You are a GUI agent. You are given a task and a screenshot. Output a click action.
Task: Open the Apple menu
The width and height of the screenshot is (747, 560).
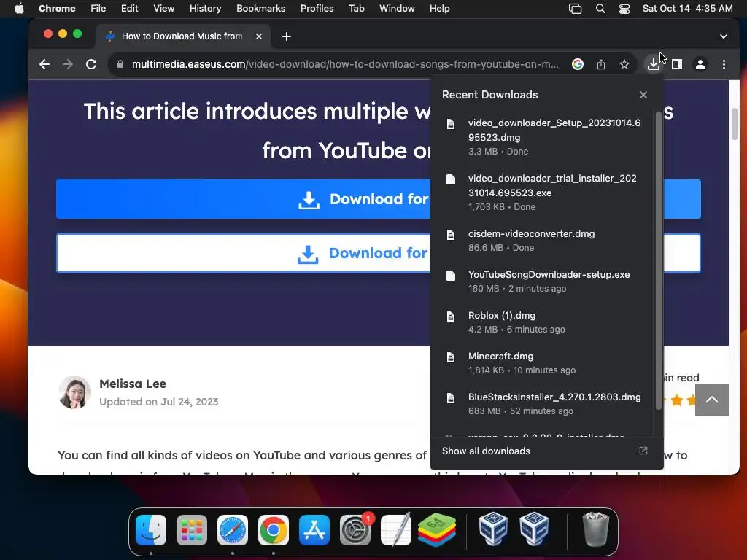19,9
